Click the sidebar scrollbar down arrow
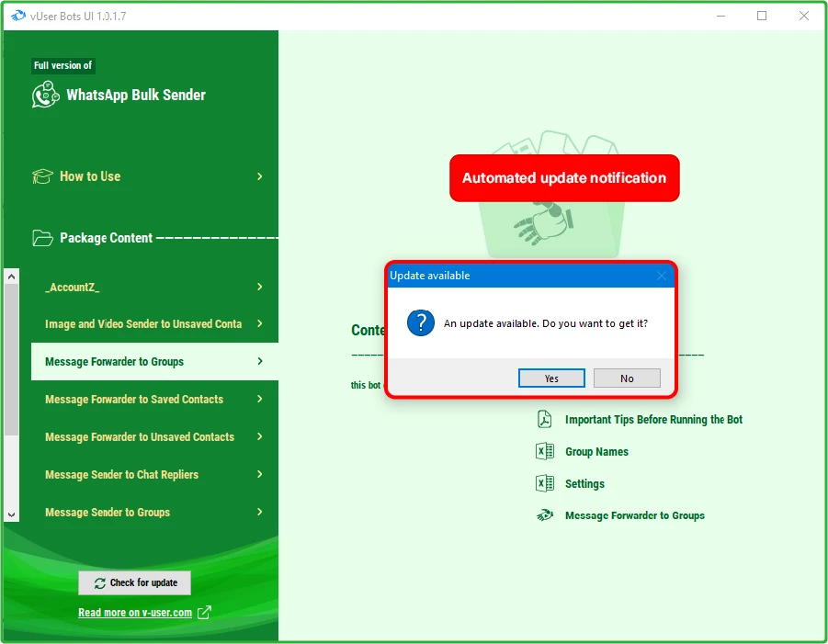 click(x=12, y=514)
